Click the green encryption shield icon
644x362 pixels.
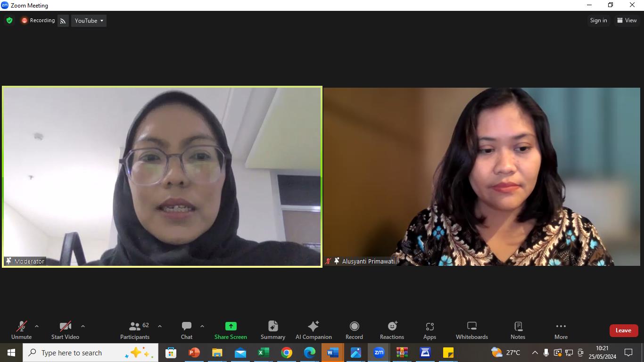click(x=9, y=21)
